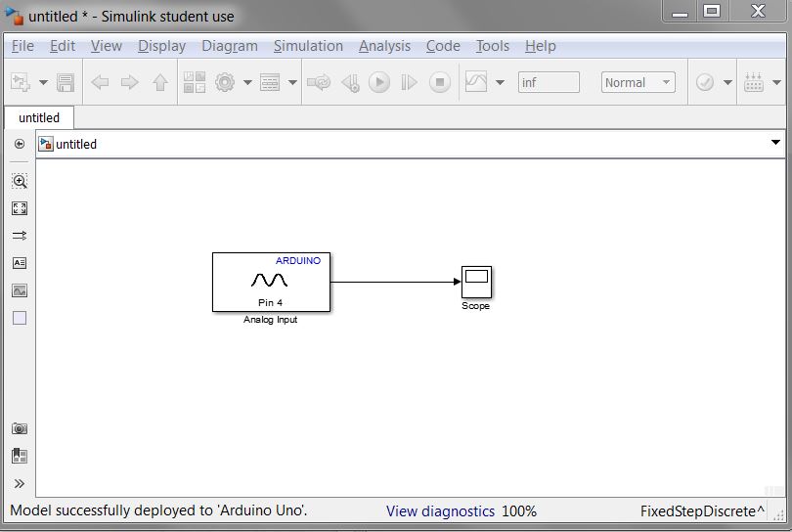The height and width of the screenshot is (532, 792).
Task: Select the Zoom tool in left palette
Action: [20, 181]
